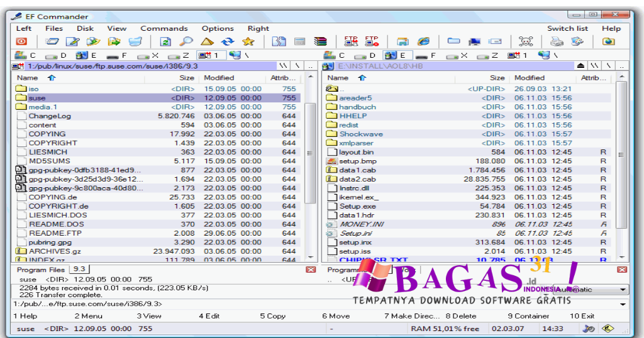Screen dimensions: 644x338
Task: Select drive F in right panel
Action: [x=427, y=55]
